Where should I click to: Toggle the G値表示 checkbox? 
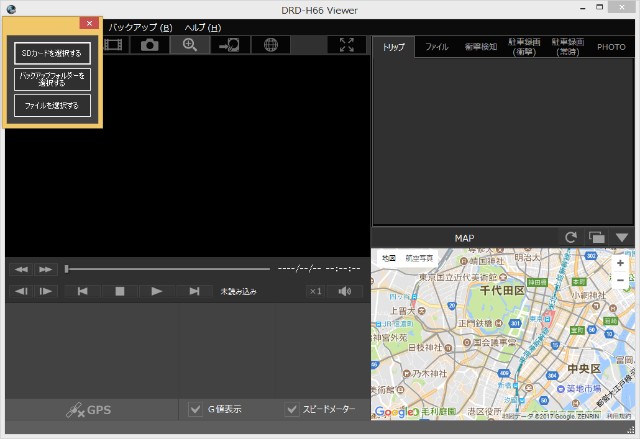pyautogui.click(x=195, y=409)
